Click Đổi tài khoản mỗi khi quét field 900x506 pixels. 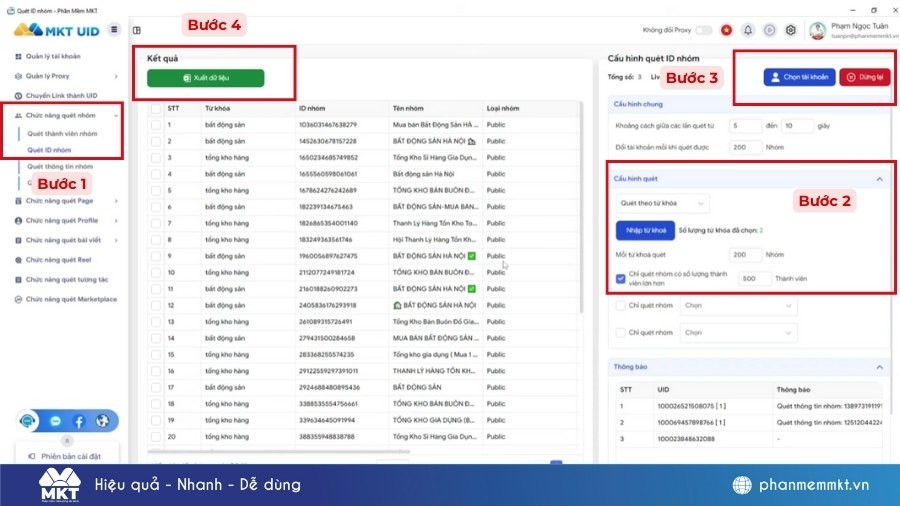[745, 147]
